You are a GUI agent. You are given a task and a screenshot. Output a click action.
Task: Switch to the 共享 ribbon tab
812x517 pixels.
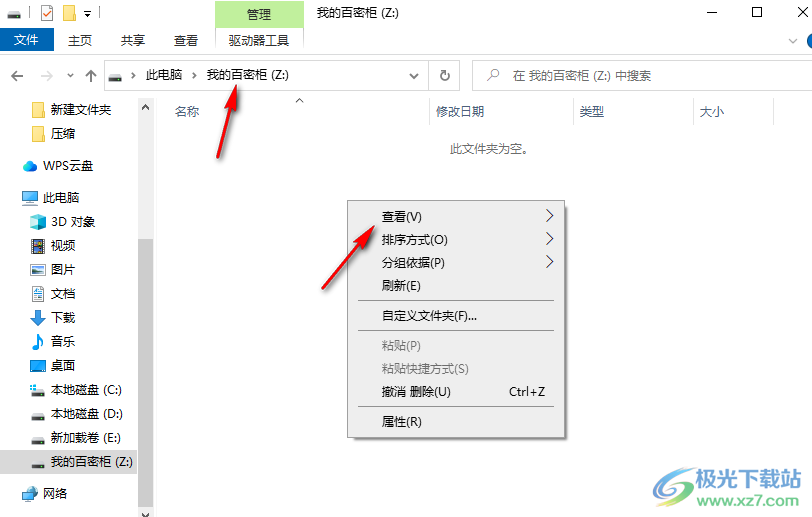pyautogui.click(x=133, y=40)
